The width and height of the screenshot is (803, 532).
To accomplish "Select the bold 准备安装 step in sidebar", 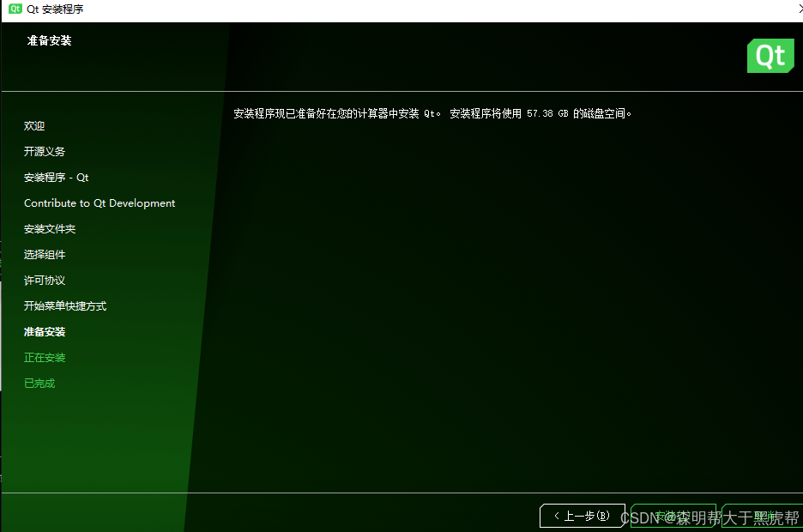I will (45, 332).
